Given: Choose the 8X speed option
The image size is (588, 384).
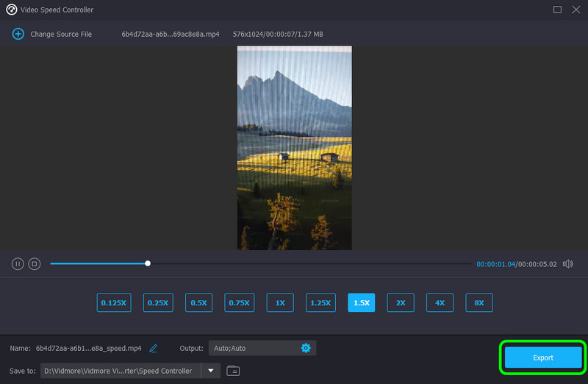Looking at the screenshot, I should tap(478, 302).
